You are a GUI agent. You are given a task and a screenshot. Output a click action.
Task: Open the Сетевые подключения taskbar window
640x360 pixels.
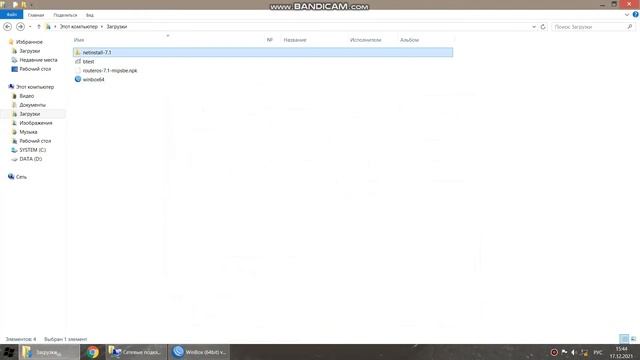[137, 352]
